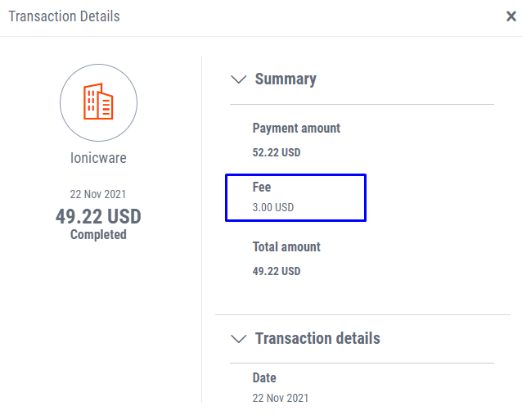Screen dimensions: 522x420
Task: Click the Date label in Transaction details
Action: (264, 378)
